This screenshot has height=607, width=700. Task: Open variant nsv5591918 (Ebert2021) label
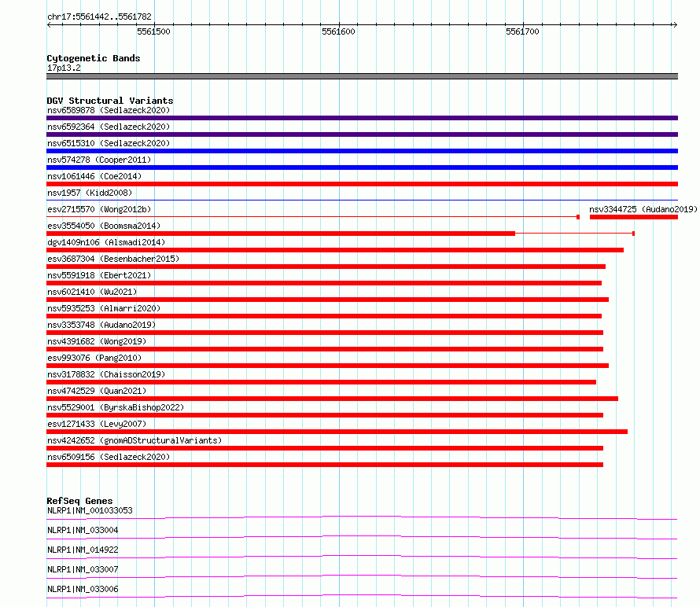coord(99,275)
